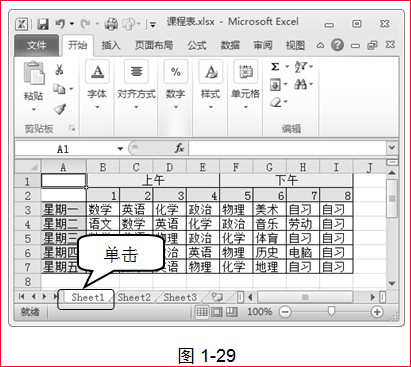Click the AutoSum sigma icon
The image size is (411, 367).
tap(275, 67)
